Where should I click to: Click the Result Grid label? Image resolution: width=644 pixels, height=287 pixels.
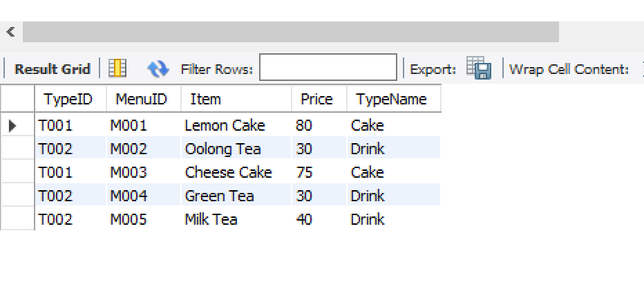click(52, 68)
